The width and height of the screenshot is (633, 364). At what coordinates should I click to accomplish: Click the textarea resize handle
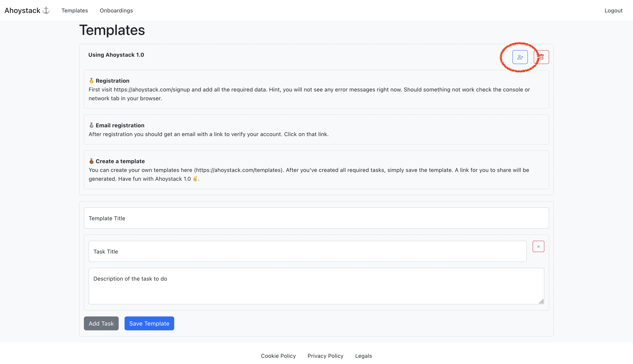[541, 301]
